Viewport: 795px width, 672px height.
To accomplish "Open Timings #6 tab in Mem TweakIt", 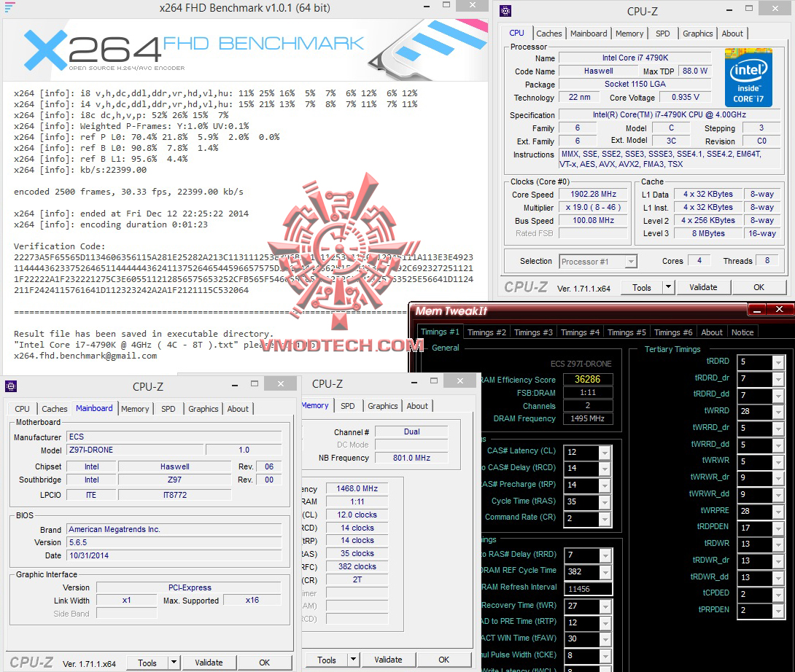I will coord(672,332).
